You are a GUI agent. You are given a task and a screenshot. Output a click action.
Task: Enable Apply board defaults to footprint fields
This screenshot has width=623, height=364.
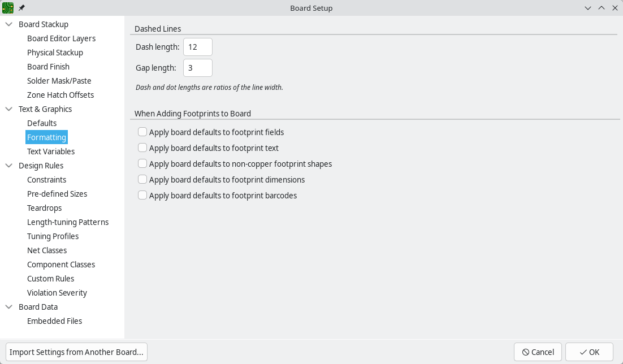coord(142,132)
